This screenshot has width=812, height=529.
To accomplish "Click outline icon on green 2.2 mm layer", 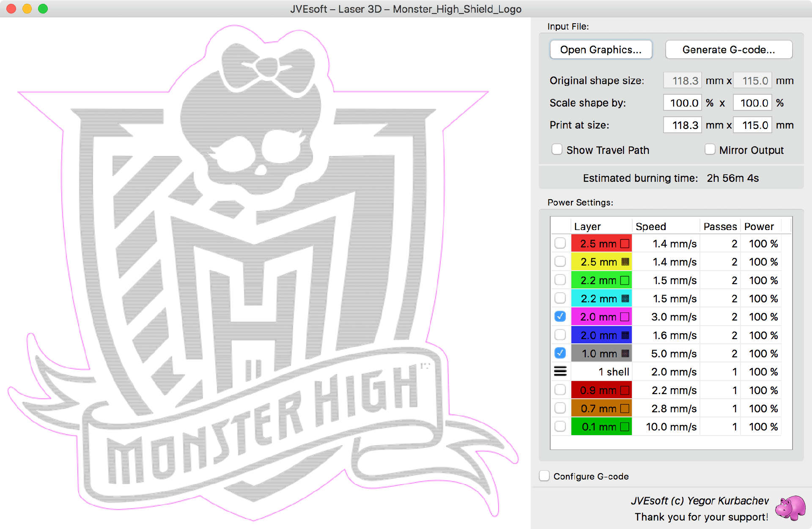I will 625,280.
